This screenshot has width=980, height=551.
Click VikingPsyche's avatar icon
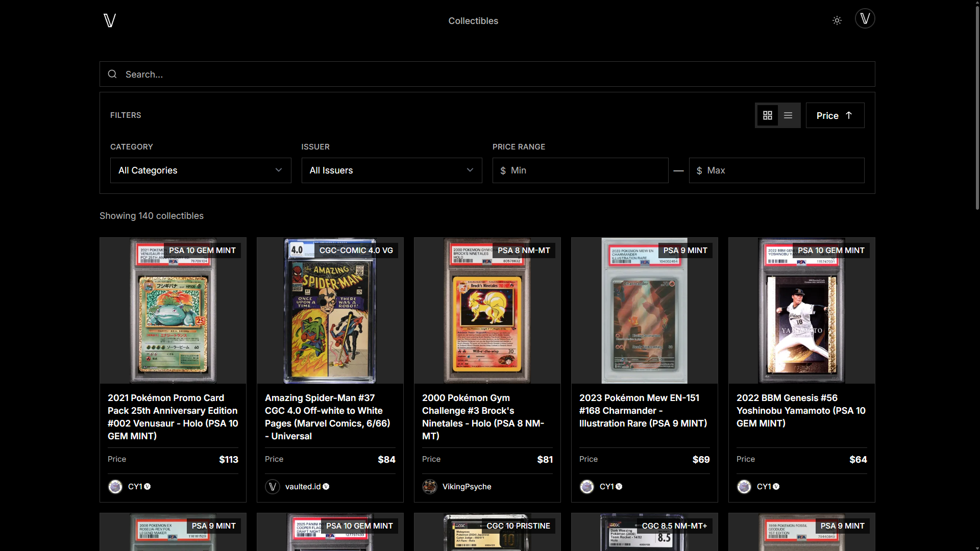[430, 487]
